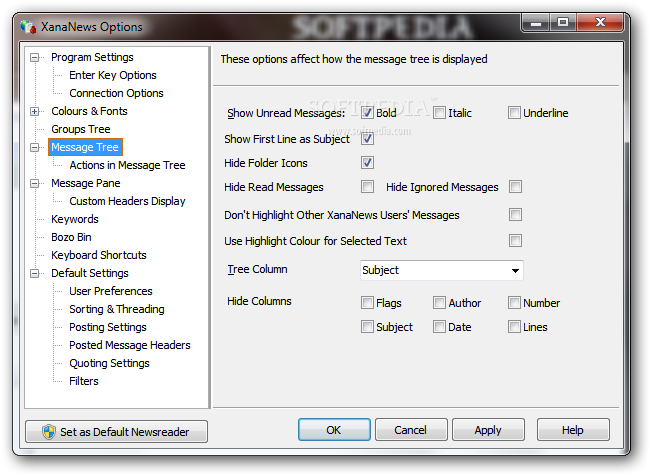Viewport: 651px width, 476px height.
Task: Open Enter Key Options
Action: pyautogui.click(x=113, y=75)
